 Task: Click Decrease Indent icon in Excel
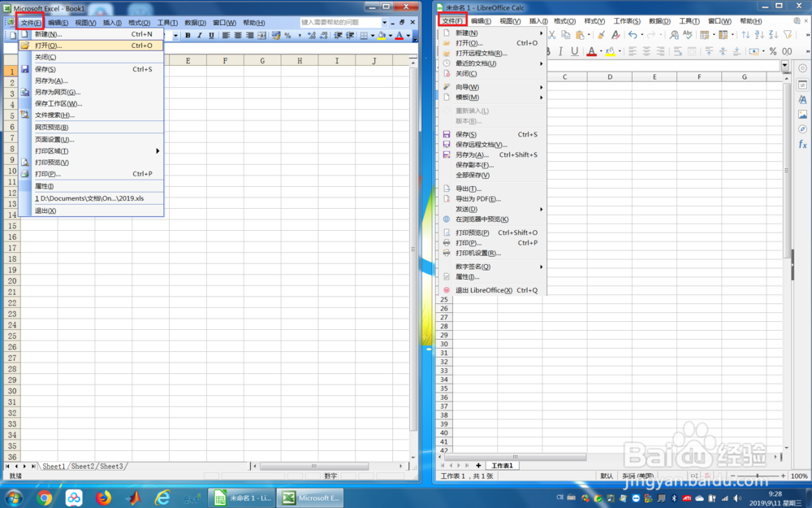(338, 35)
